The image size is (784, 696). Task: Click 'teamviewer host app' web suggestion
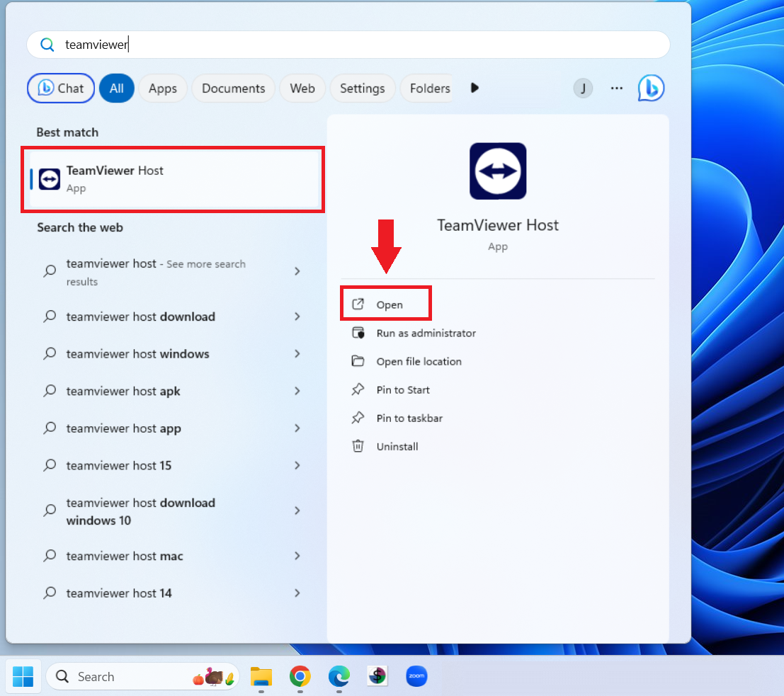coord(173,428)
